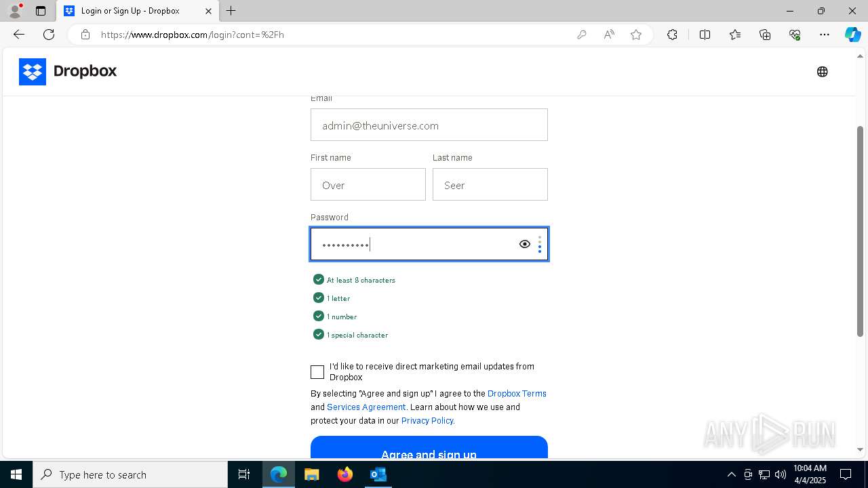This screenshot has height=488, width=868.
Task: Open the Privacy Policy link
Action: coord(427,420)
